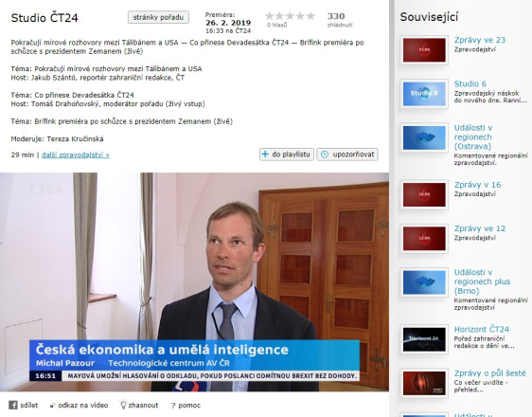The height and width of the screenshot is (417, 532).
Task: Rate the show with the first star
Action: 270,16
